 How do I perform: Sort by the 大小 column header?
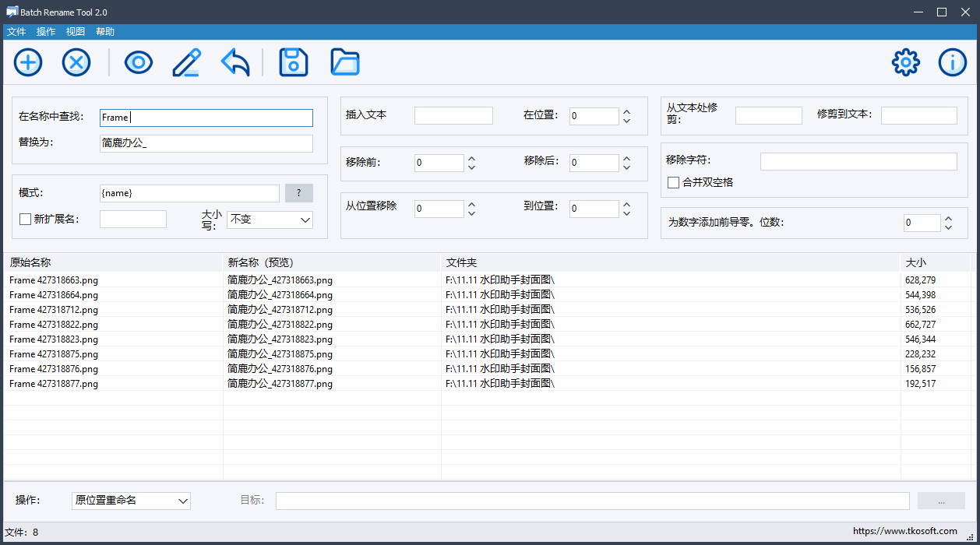point(936,262)
